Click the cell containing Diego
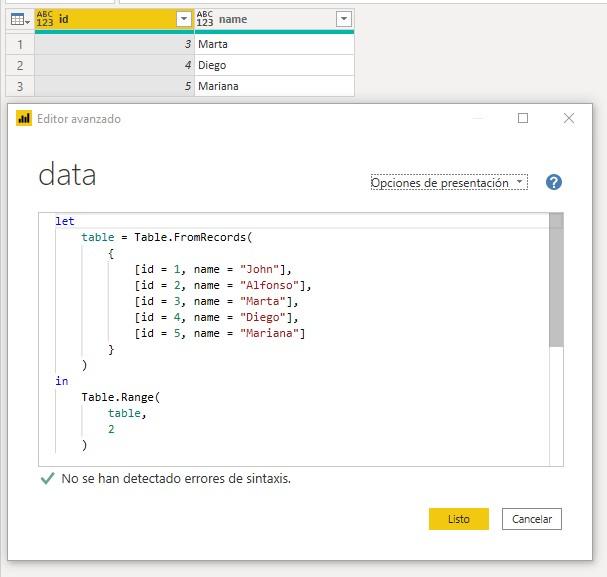 [273, 65]
